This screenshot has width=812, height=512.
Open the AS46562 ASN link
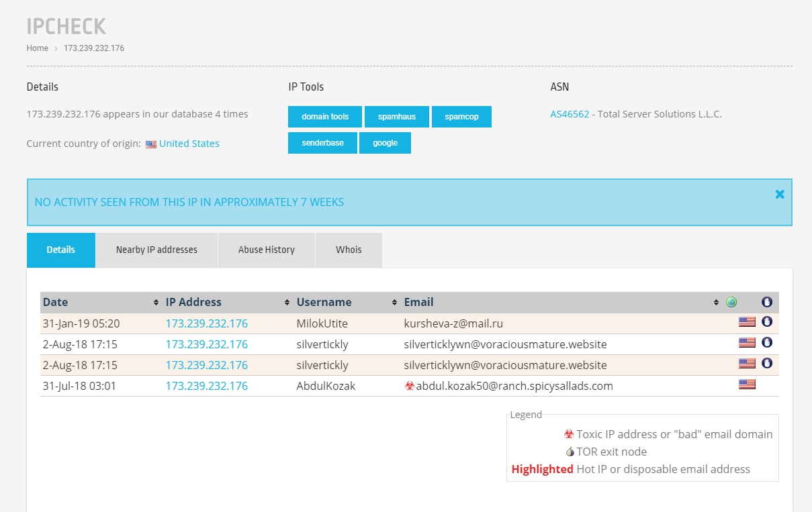pos(570,114)
